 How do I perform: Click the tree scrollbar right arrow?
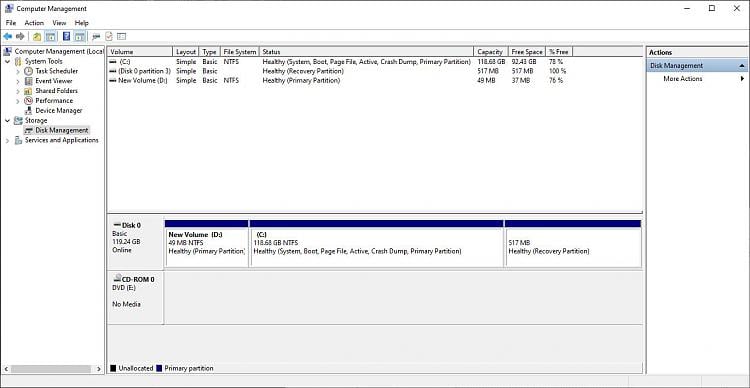(x=99, y=369)
